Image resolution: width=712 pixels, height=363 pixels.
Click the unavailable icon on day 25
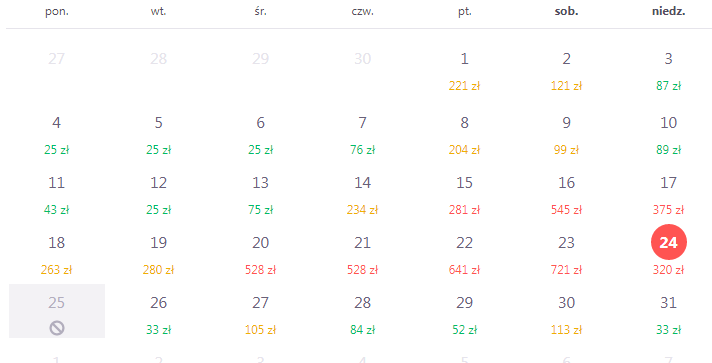pos(57,328)
